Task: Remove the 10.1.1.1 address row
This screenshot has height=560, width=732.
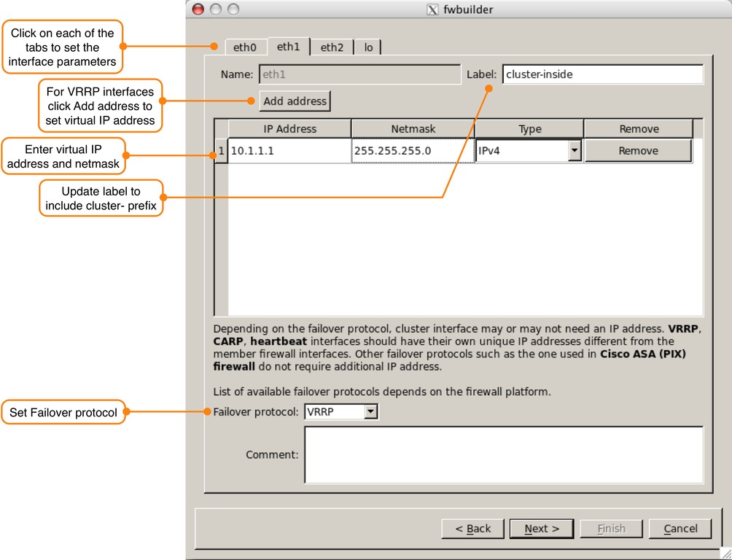Action: point(638,151)
